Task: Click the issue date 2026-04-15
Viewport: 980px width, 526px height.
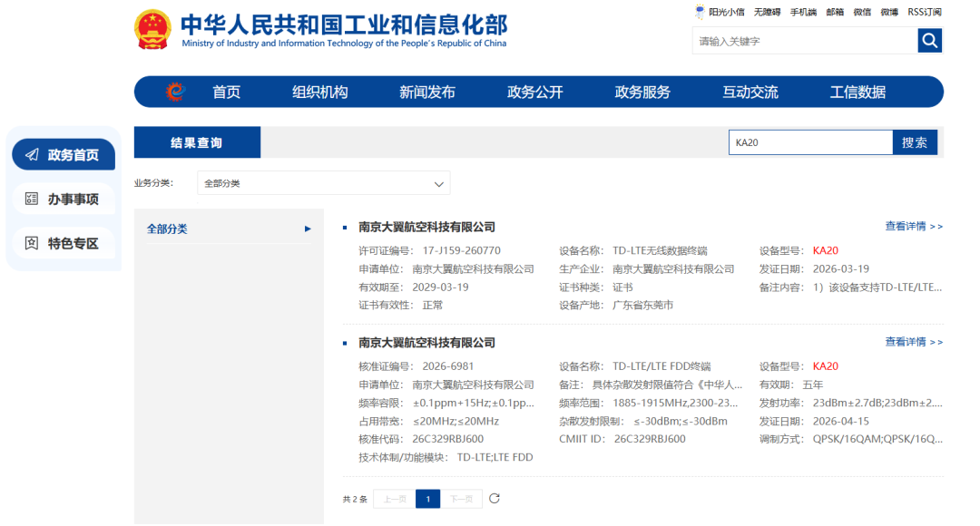Action: (x=840, y=421)
